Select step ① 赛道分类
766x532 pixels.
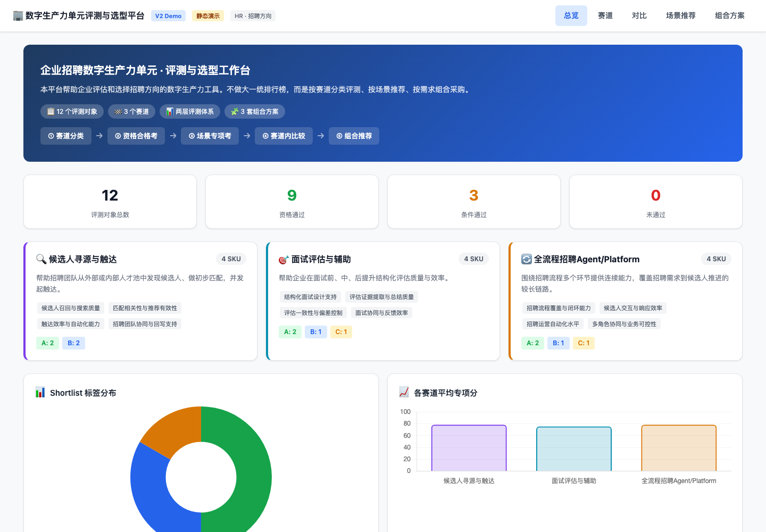tap(66, 136)
